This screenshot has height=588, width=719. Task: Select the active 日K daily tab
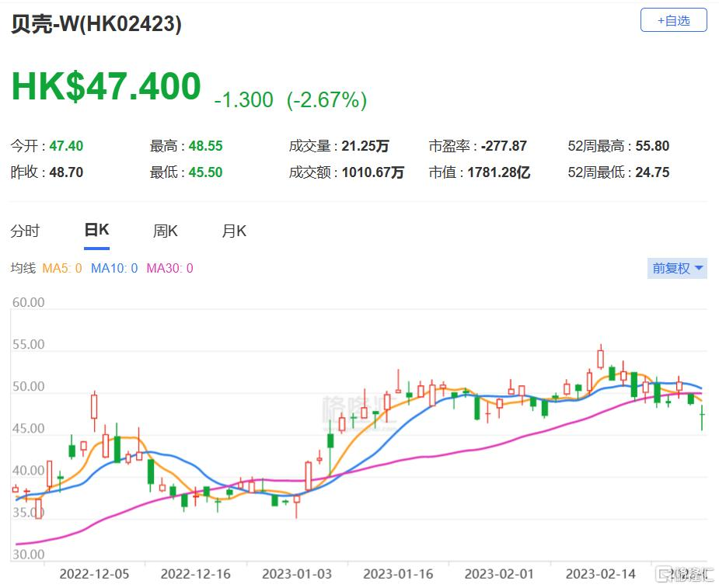point(96,231)
